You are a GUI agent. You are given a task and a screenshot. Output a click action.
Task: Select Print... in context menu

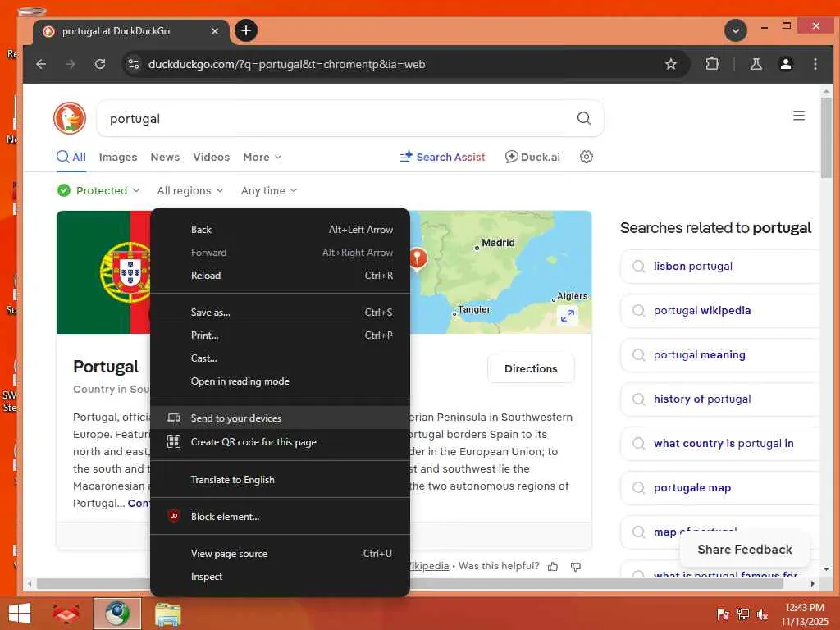[x=281, y=336]
